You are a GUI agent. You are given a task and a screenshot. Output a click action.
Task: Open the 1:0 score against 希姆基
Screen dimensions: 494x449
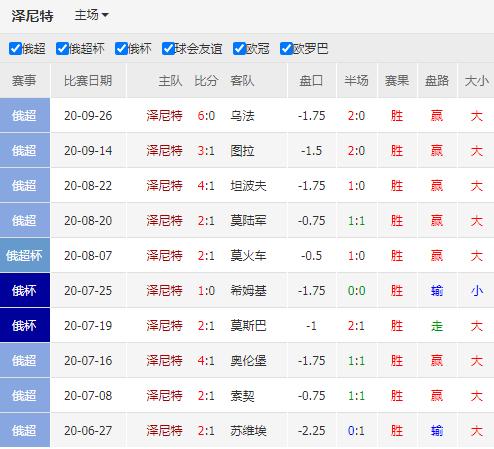pos(206,291)
